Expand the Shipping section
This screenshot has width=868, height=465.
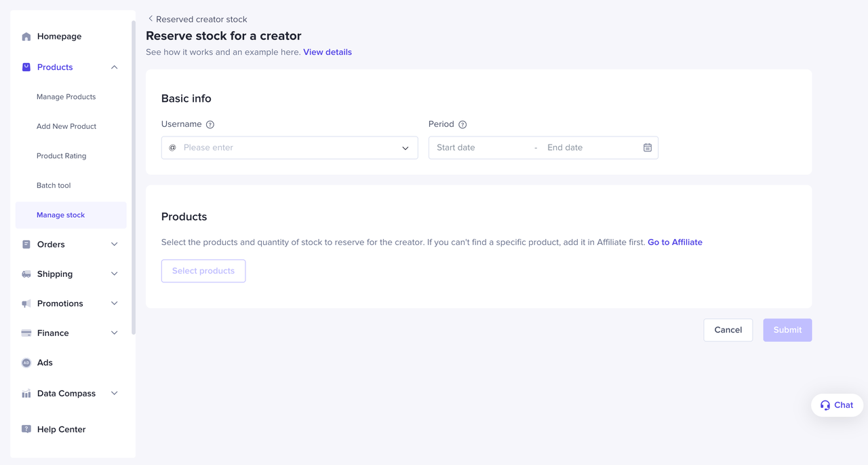click(x=114, y=274)
